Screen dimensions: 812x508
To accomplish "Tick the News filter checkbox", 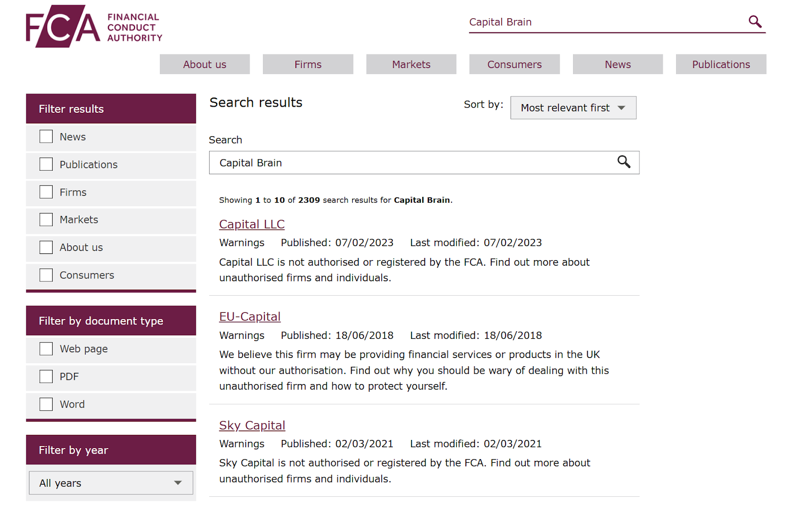I will click(46, 137).
